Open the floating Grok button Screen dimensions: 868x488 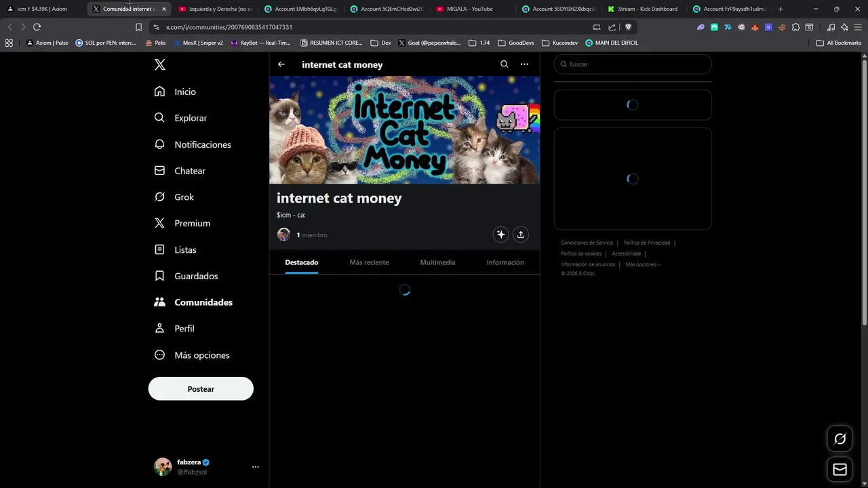(x=840, y=439)
